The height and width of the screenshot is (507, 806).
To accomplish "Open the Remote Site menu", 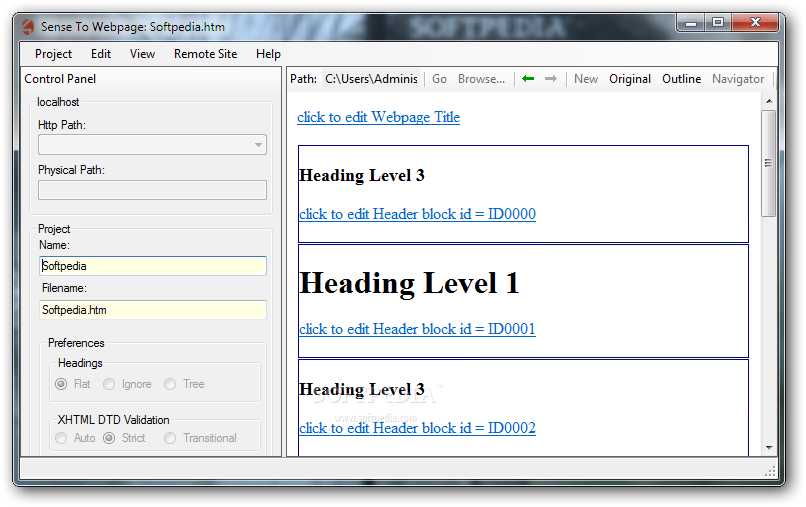I will click(x=206, y=54).
